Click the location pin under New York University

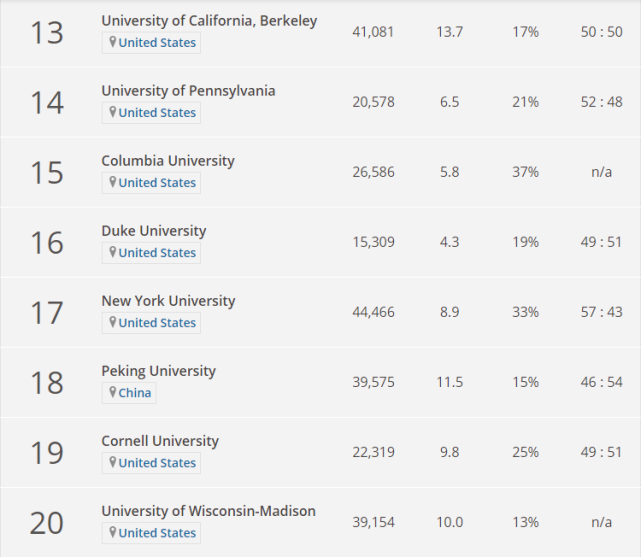(113, 323)
